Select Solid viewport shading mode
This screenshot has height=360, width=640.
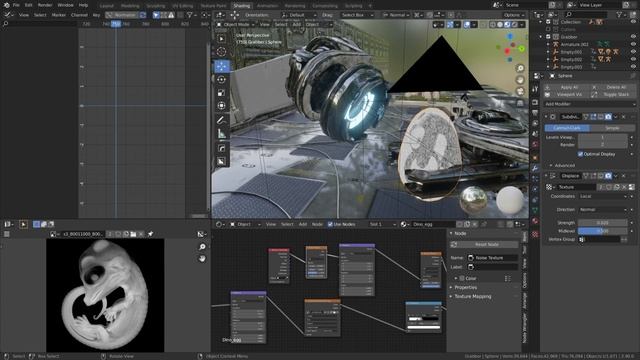(500, 24)
